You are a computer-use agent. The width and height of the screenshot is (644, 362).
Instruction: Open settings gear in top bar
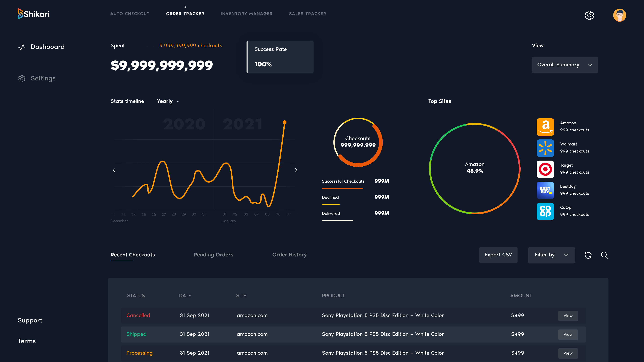[x=589, y=15]
